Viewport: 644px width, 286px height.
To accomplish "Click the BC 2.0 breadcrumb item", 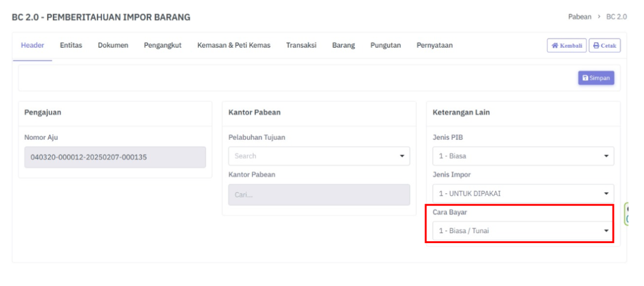I will 616,16.
